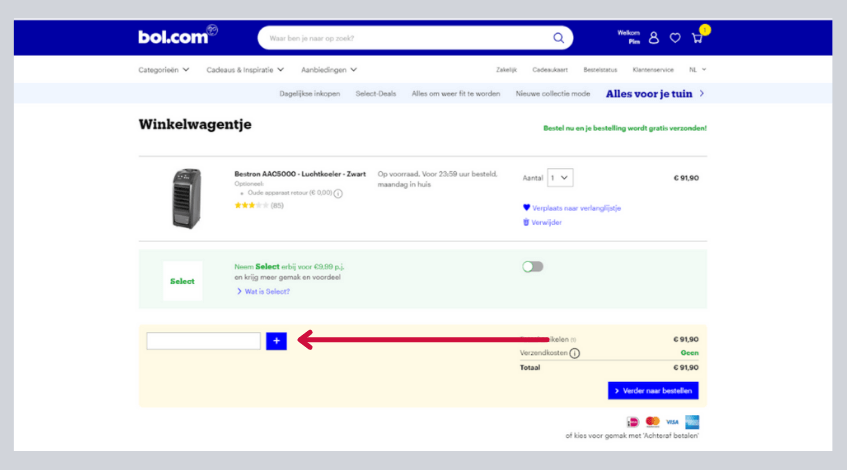The width and height of the screenshot is (847, 470).
Task: Open the NL language dropdown
Action: (697, 69)
